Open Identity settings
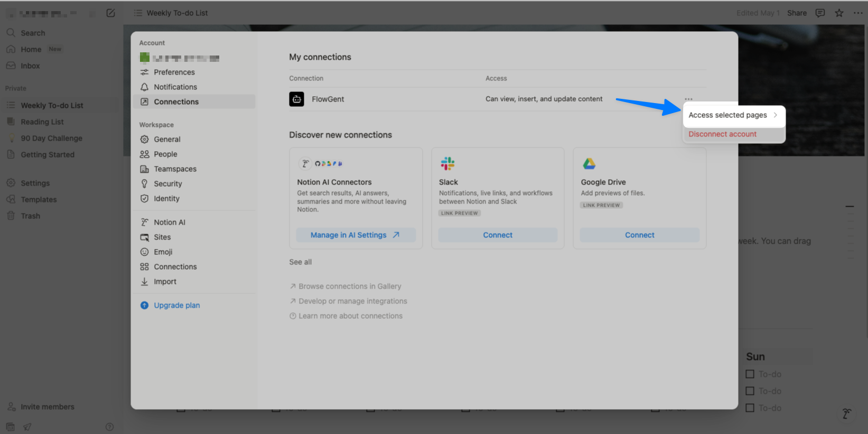Image resolution: width=868 pixels, height=434 pixels. point(166,198)
